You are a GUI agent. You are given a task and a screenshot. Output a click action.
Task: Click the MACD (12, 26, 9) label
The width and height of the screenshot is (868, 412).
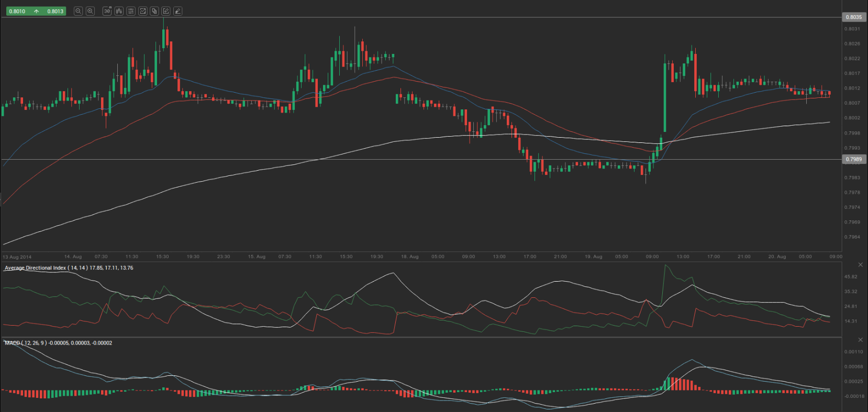(25, 343)
